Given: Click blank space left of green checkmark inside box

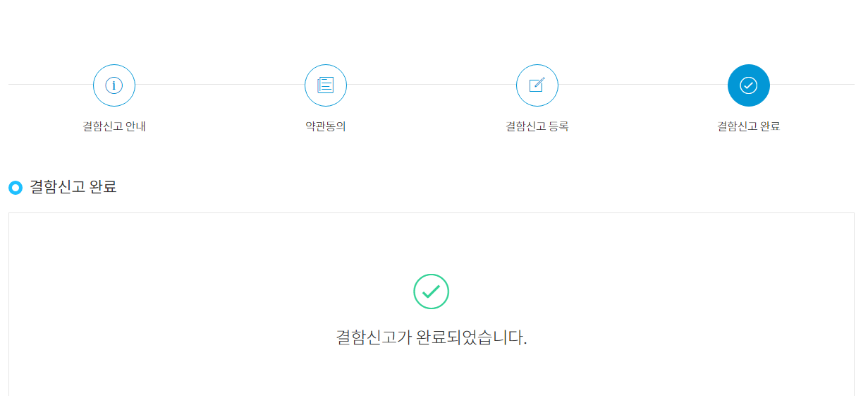Looking at the screenshot, I should click(x=212, y=292).
